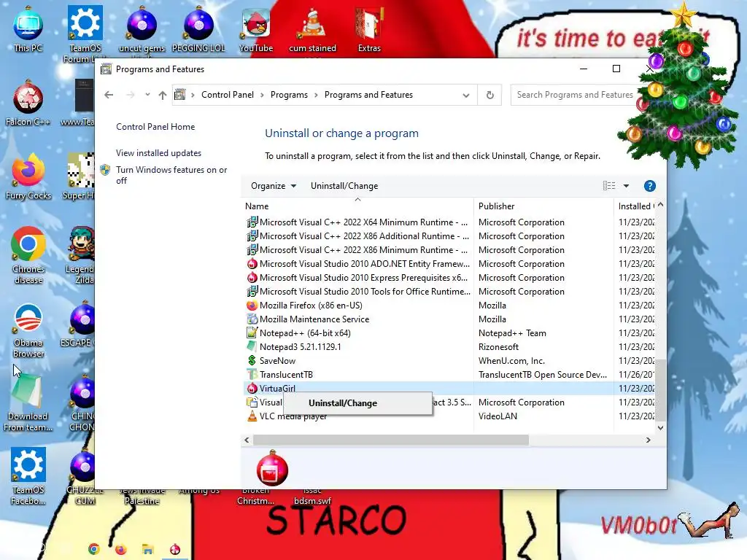
Task: Open Download From team notepad icon
Action: (28, 402)
